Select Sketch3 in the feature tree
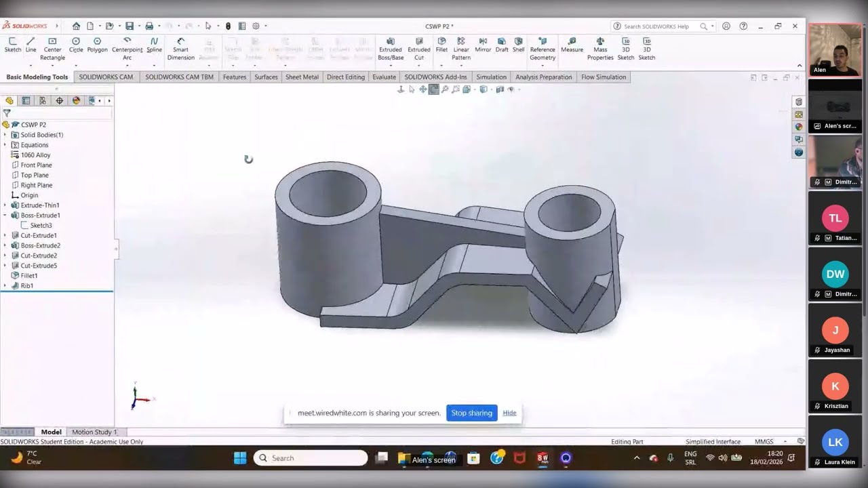868x488 pixels. pyautogui.click(x=41, y=226)
